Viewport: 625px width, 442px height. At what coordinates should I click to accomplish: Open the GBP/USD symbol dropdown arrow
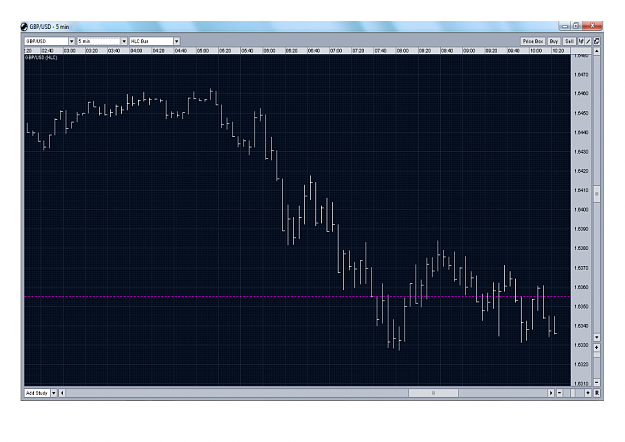(x=72, y=41)
